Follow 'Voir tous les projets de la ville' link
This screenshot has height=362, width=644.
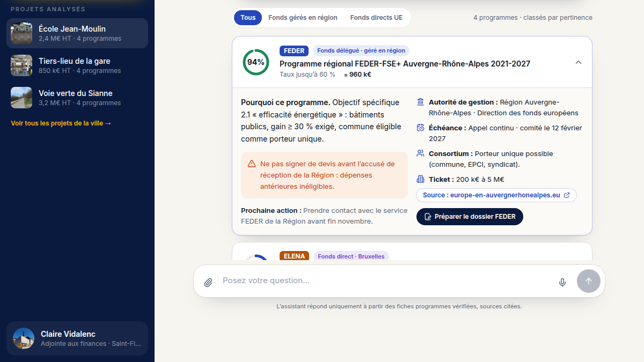tap(61, 123)
